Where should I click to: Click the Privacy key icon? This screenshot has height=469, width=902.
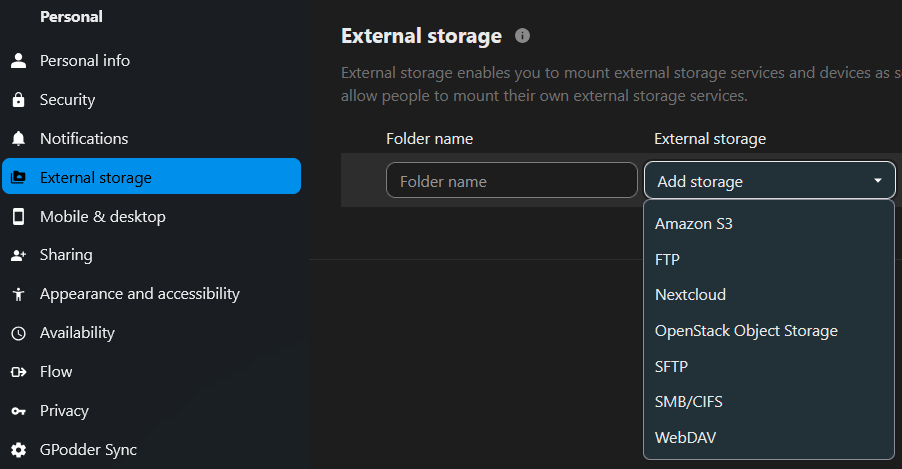coord(18,411)
